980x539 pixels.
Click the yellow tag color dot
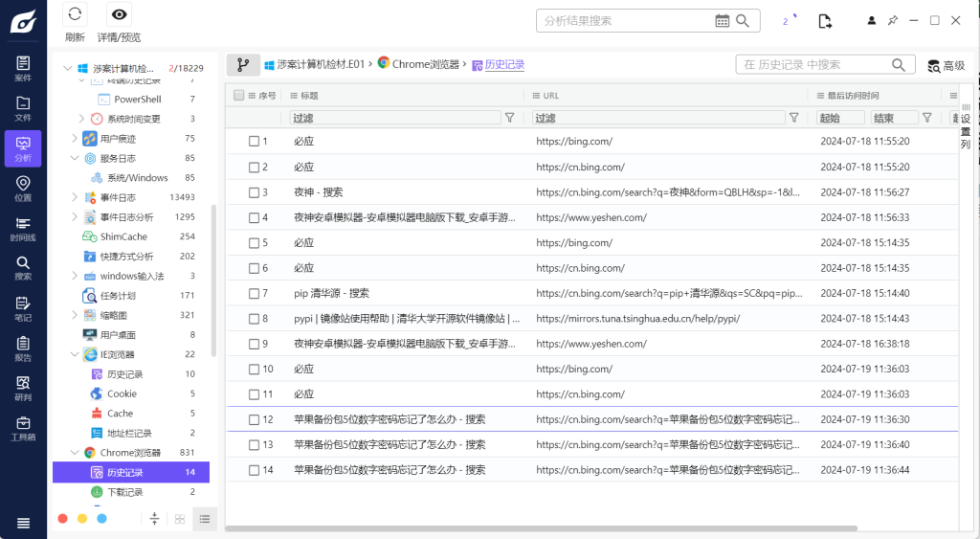[82, 519]
